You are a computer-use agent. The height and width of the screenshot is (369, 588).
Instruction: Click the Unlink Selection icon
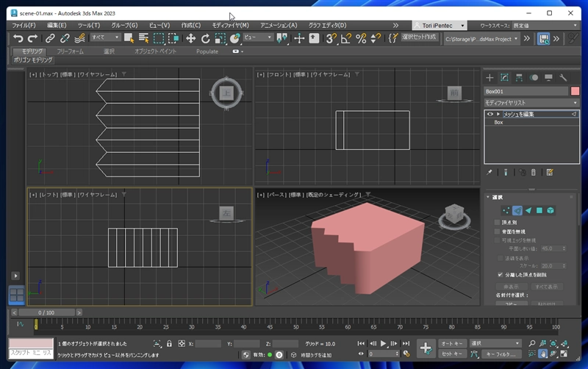click(65, 38)
